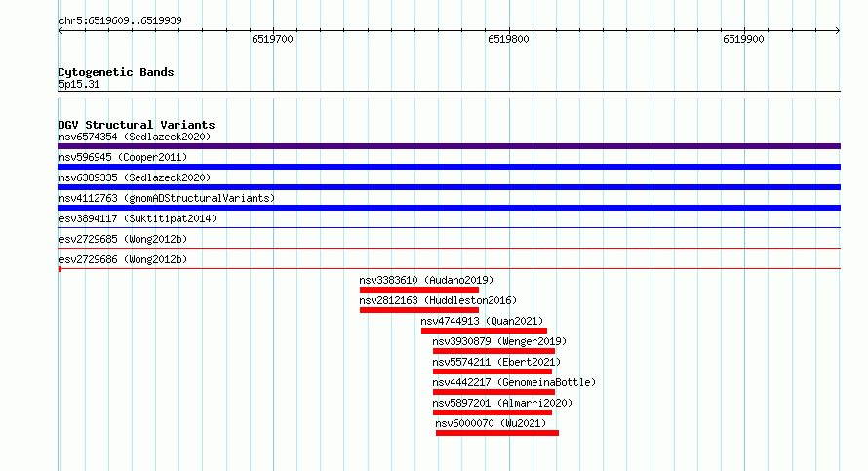The width and height of the screenshot is (868, 471).
Task: Click the DGV Structural Variants track title
Action: pos(137,125)
